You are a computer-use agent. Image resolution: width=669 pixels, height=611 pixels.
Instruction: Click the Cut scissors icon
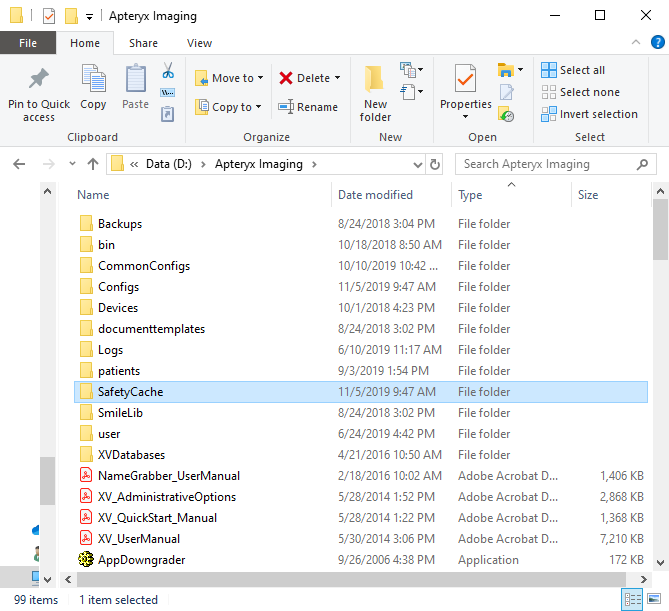click(168, 70)
